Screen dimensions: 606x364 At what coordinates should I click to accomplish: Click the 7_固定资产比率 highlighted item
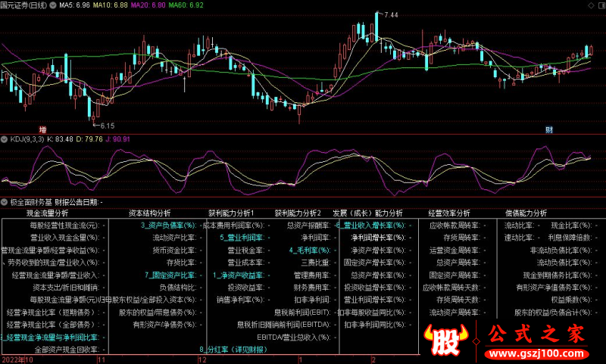tap(170, 275)
